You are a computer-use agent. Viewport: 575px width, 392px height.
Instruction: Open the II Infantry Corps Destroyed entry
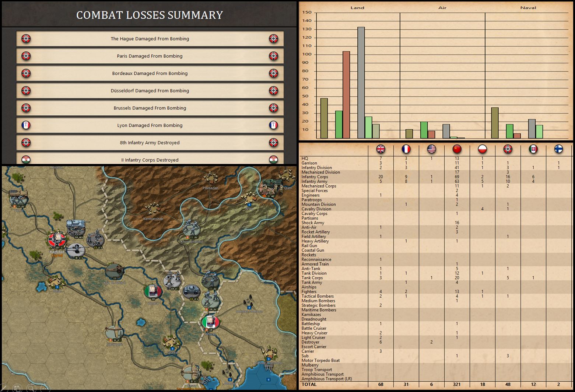pyautogui.click(x=150, y=159)
